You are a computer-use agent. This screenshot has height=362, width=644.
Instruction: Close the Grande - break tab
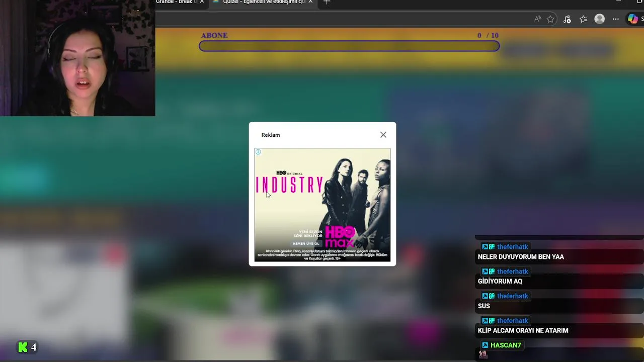[x=202, y=2]
